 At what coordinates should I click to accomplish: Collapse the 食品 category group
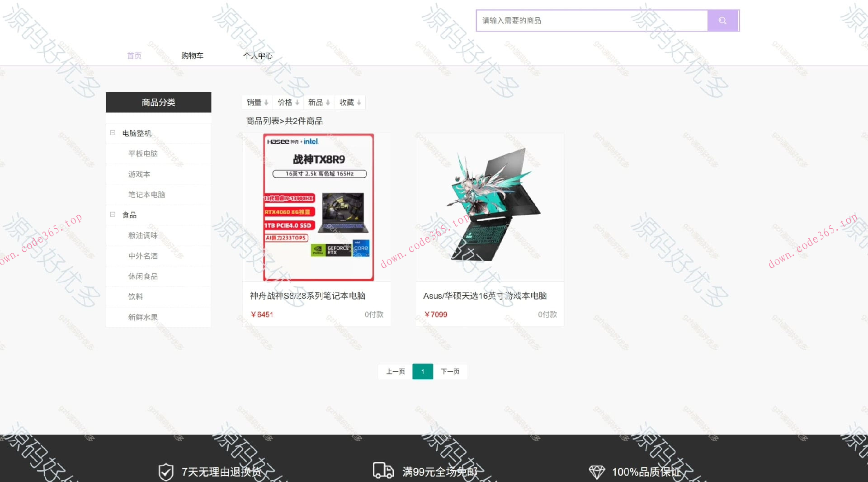(112, 214)
